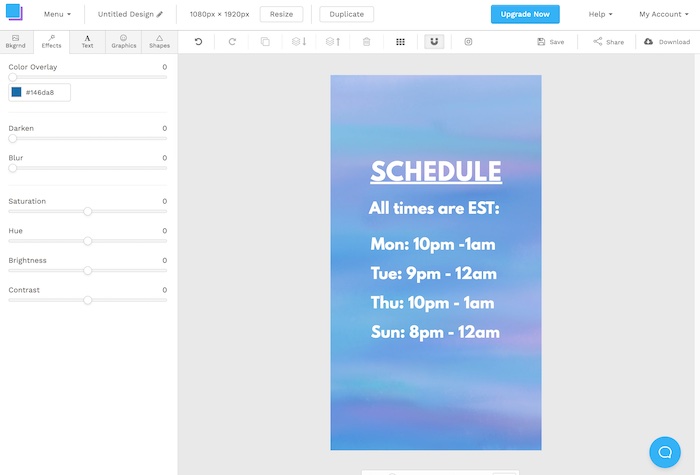Switch to the Text tab
Screen dimensions: 700x475
[87, 41]
